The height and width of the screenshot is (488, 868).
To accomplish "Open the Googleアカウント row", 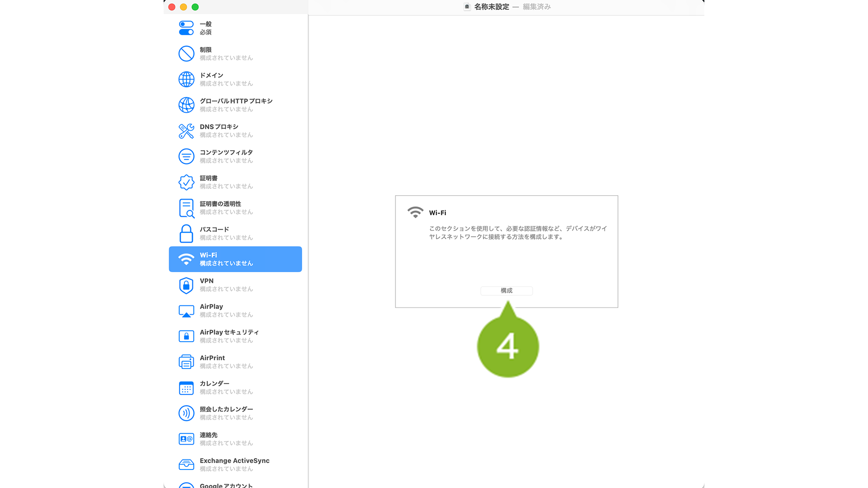I will [x=235, y=484].
